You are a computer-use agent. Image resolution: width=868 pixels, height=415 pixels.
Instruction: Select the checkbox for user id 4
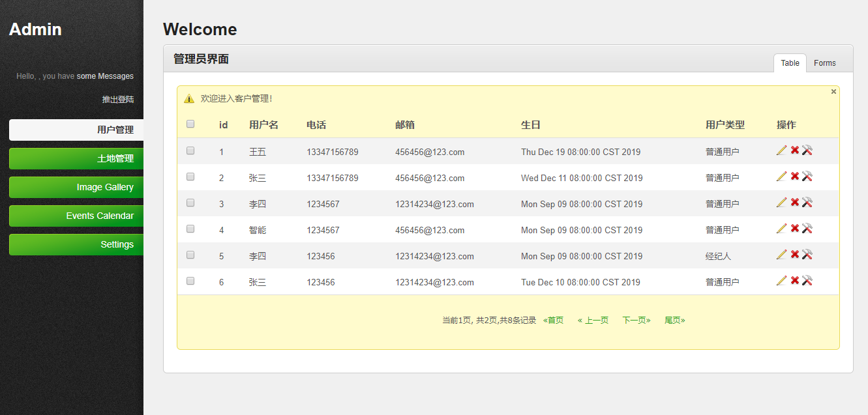[x=190, y=229]
